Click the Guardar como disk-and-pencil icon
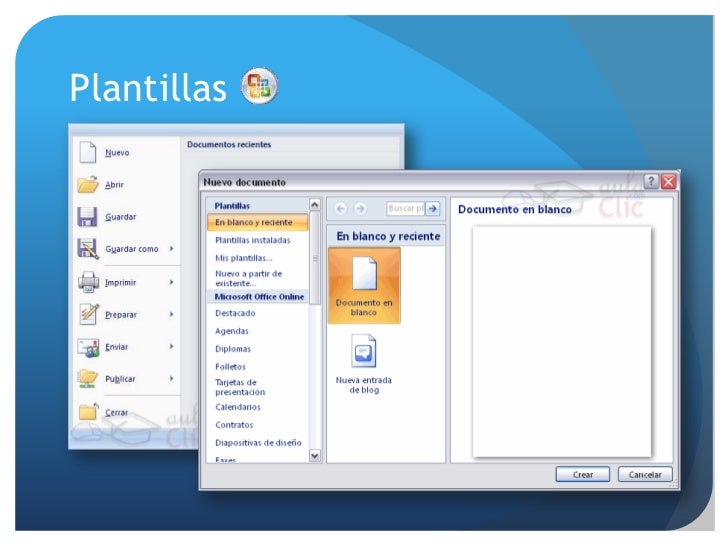This screenshot has height=546, width=728. (88, 248)
